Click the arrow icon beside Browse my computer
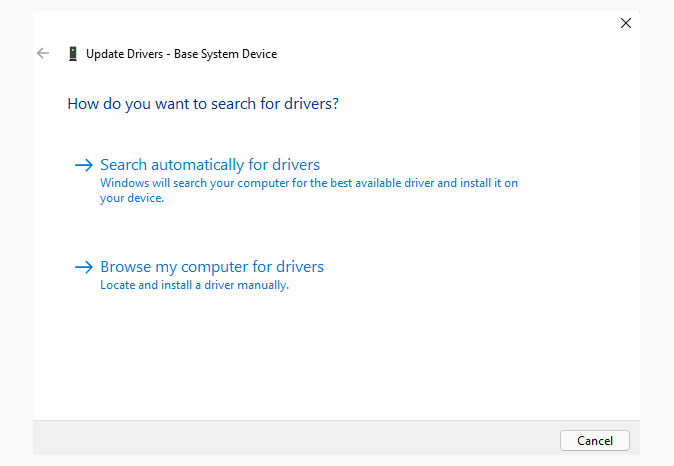 coord(83,267)
